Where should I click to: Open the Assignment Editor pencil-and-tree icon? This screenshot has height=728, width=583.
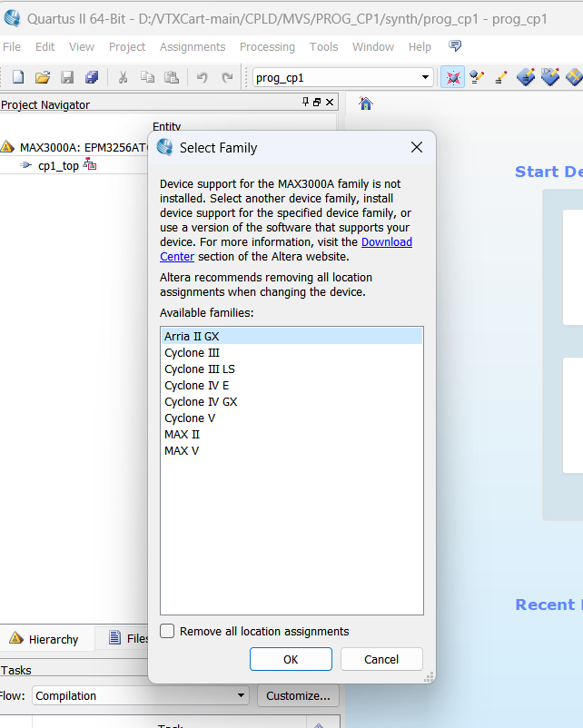(x=477, y=77)
